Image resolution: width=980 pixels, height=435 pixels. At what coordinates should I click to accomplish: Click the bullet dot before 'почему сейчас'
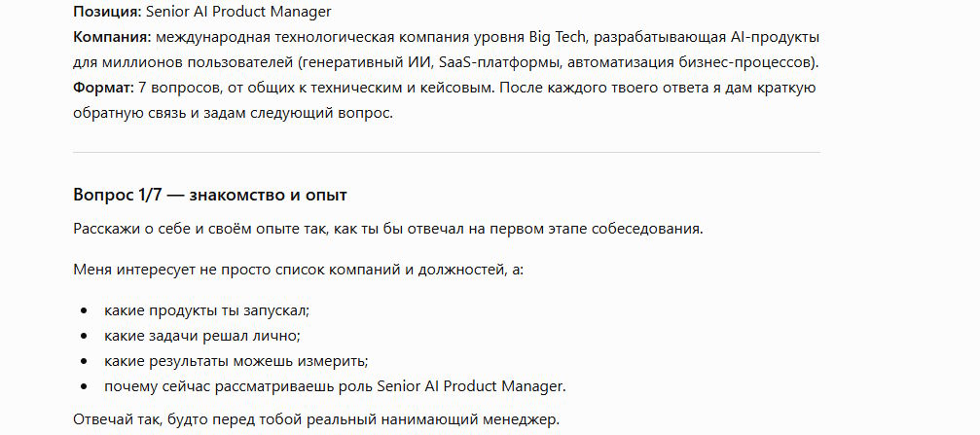tap(85, 387)
